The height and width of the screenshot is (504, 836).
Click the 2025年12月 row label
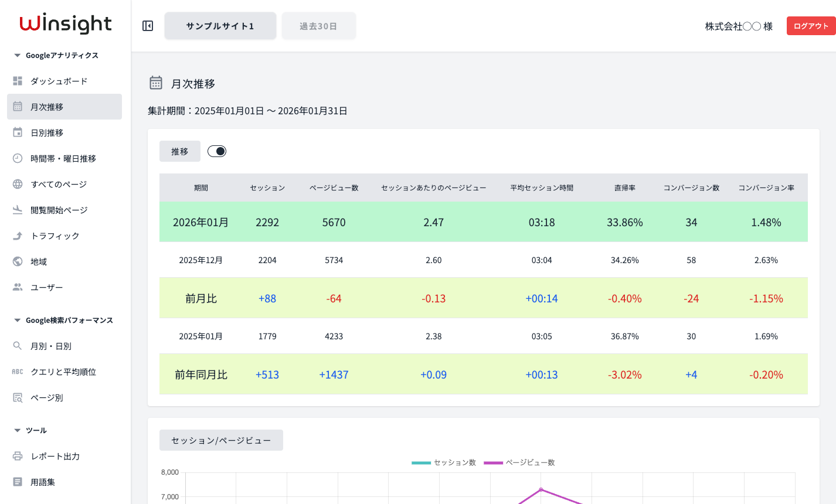coord(201,260)
